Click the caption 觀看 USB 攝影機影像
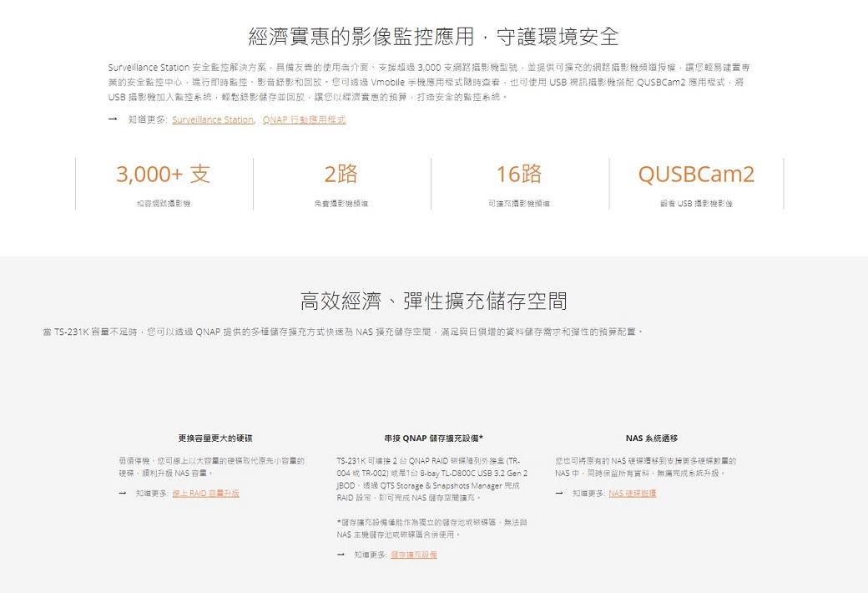 pyautogui.click(x=696, y=204)
